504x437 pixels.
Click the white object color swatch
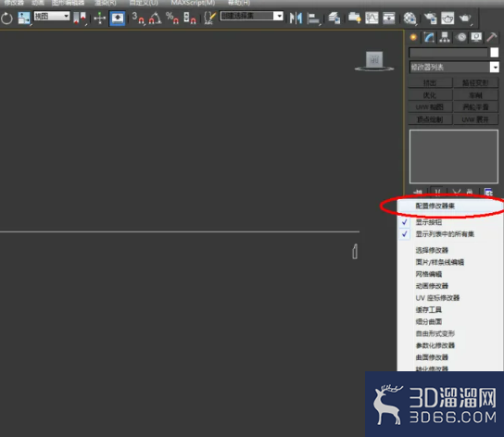495,53
